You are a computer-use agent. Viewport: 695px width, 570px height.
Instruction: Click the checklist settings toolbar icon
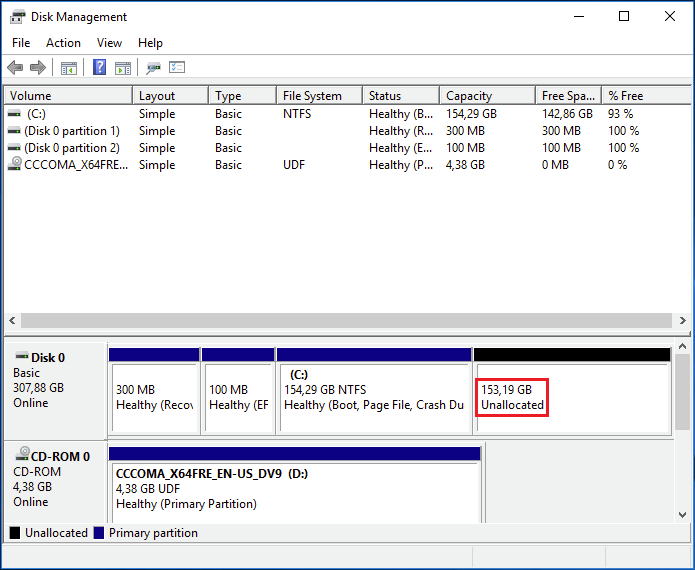coord(177,68)
